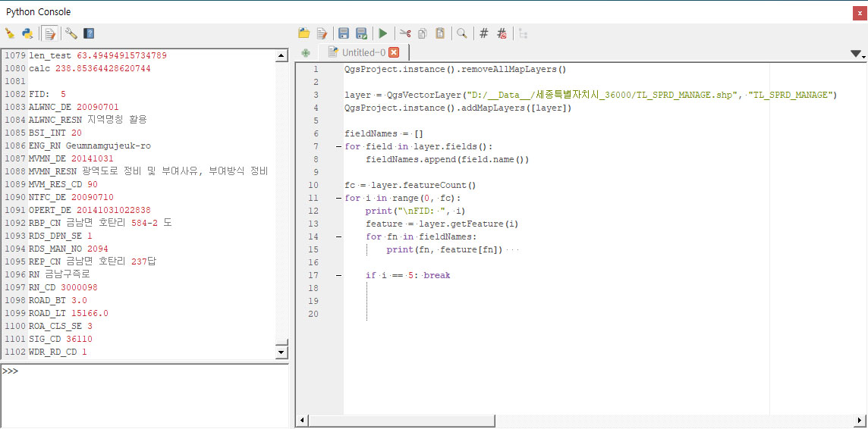Screen dimensions: 868x429
Task: Open Script folder icon in editor
Action: [x=304, y=33]
